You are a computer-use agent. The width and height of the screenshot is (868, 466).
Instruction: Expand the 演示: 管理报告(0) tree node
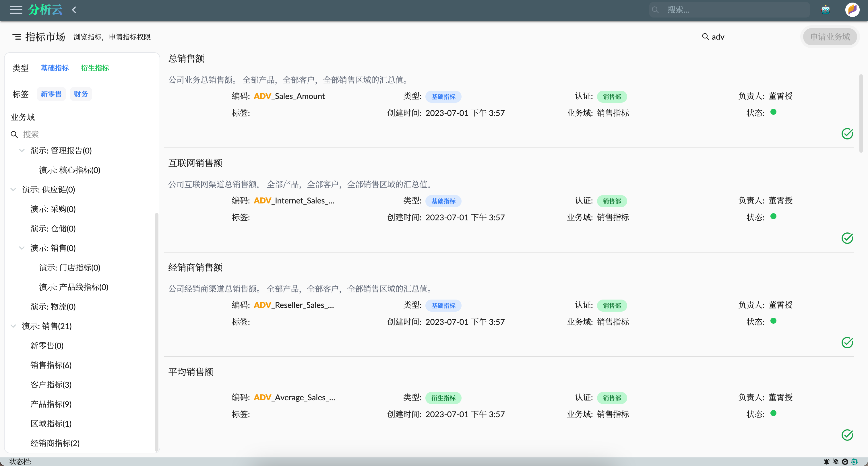[x=22, y=150]
